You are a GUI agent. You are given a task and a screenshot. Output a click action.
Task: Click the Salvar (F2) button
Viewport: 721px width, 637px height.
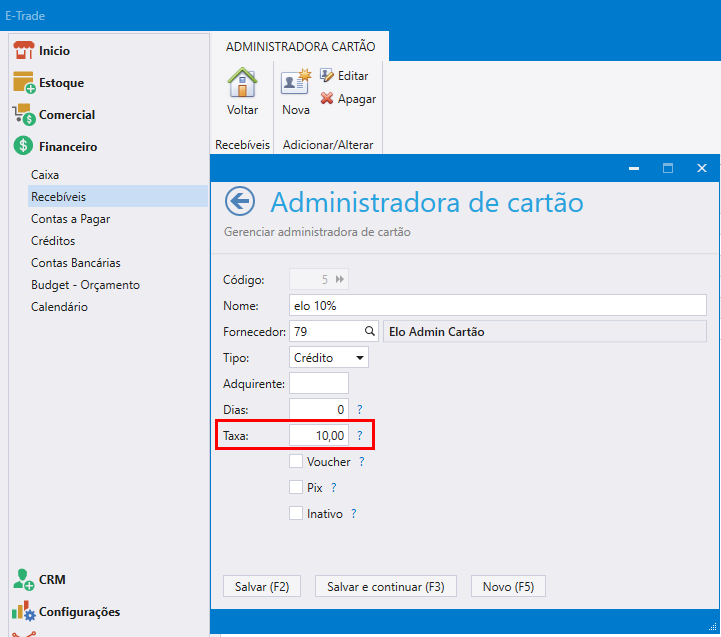(262, 586)
